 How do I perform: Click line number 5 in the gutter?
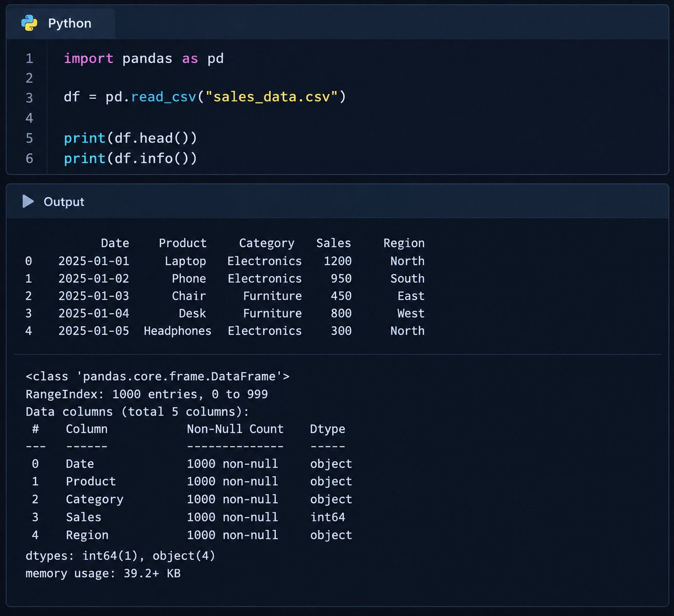[29, 138]
